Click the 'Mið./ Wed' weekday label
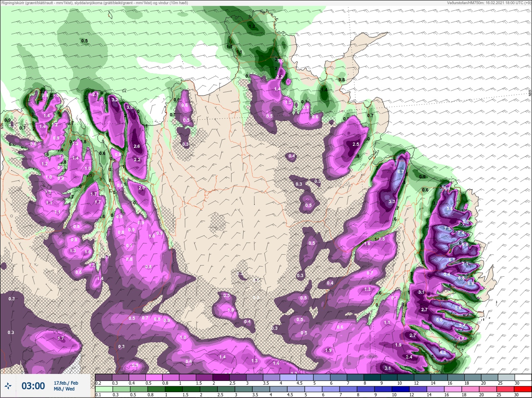The image size is (532, 398). pos(64,389)
